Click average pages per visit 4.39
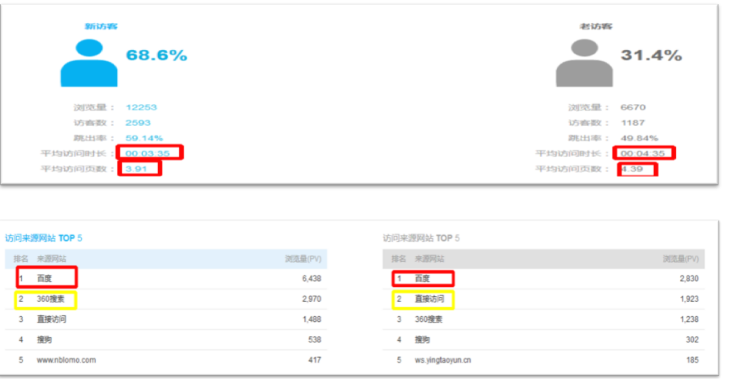 click(632, 169)
